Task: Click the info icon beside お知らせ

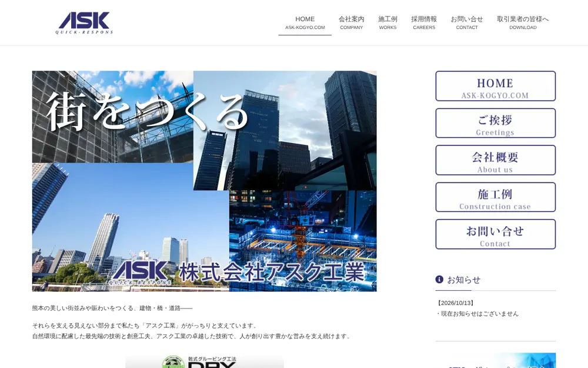Action: coord(439,279)
